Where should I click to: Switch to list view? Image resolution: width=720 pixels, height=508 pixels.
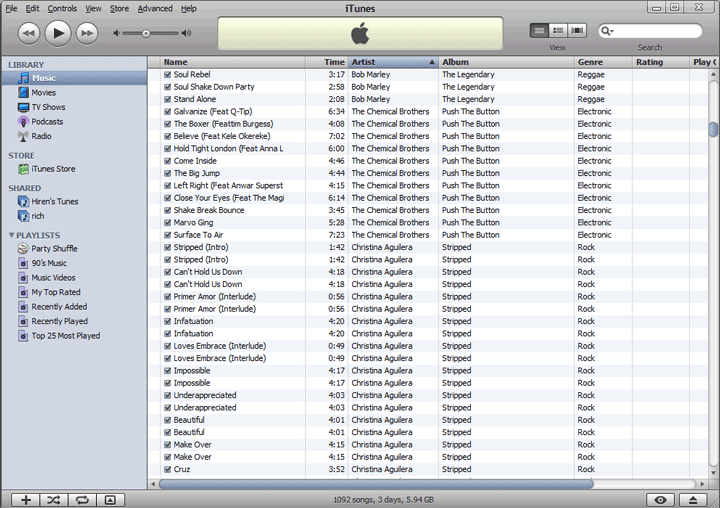539,31
